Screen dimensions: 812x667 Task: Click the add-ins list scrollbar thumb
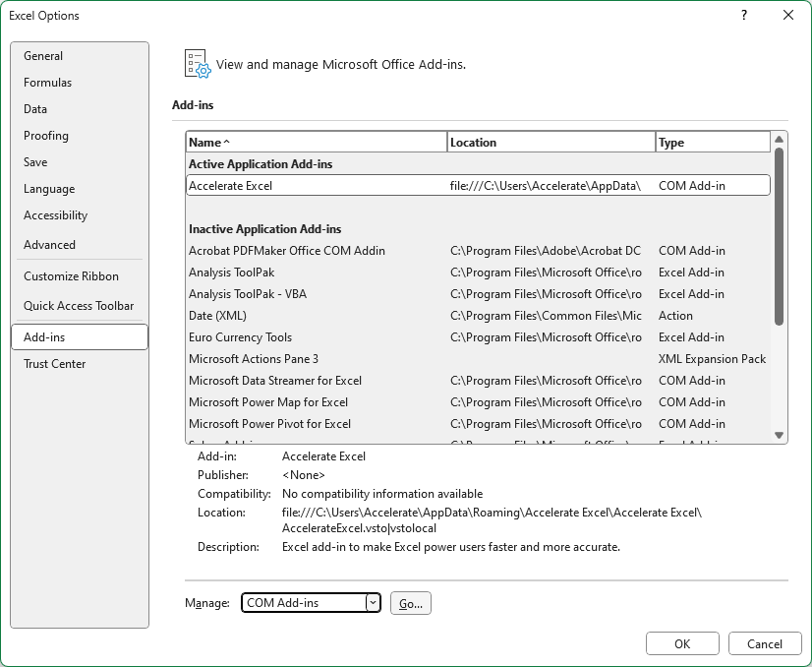[779, 237]
